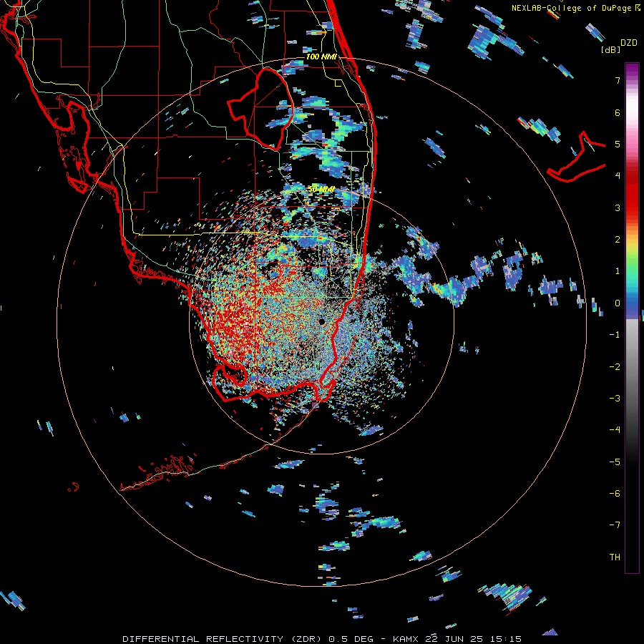Click the black KAMX radar site dot
Viewport: 644px width, 644px height.
click(x=321, y=321)
